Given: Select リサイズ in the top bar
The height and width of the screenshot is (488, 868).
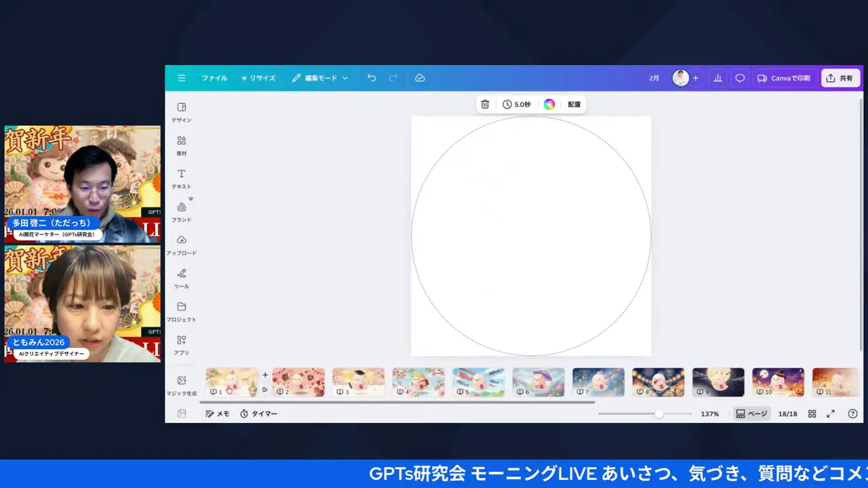Looking at the screenshot, I should pyautogui.click(x=258, y=78).
